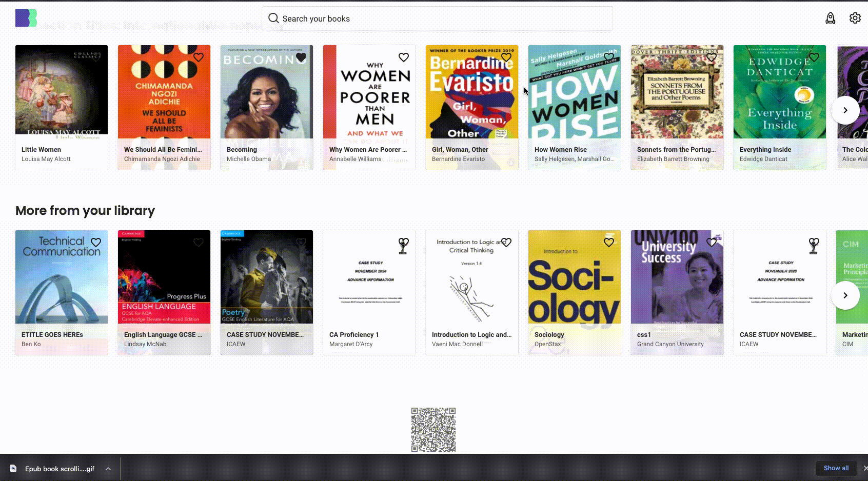Viewport: 868px width, 481px height.
Task: Open English Language Progress Plus cover
Action: click(164, 277)
